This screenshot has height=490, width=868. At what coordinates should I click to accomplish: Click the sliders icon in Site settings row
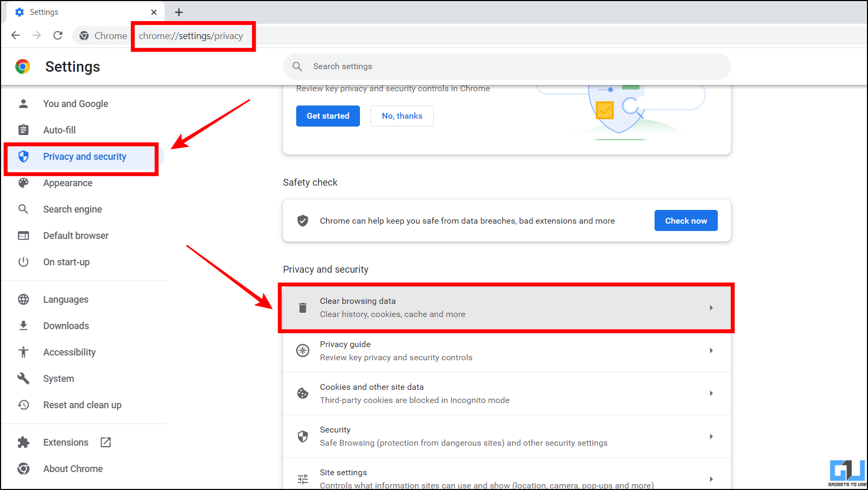tap(303, 479)
